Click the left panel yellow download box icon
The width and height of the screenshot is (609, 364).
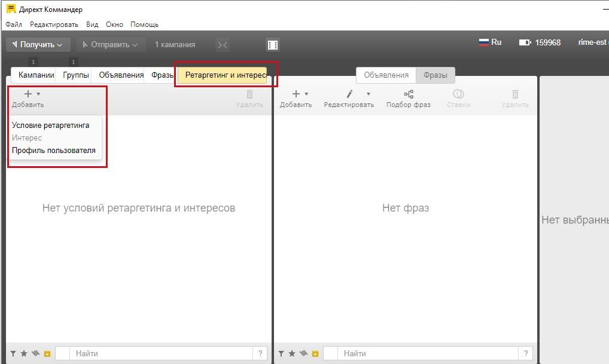[47, 354]
